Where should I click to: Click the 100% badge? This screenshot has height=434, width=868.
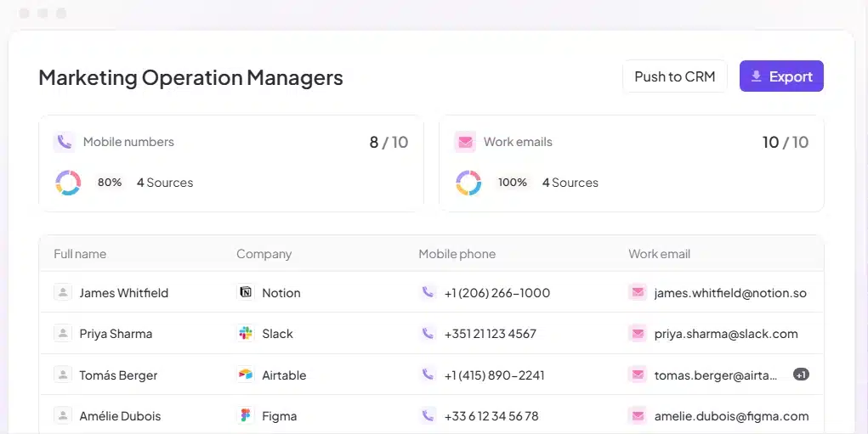512,183
